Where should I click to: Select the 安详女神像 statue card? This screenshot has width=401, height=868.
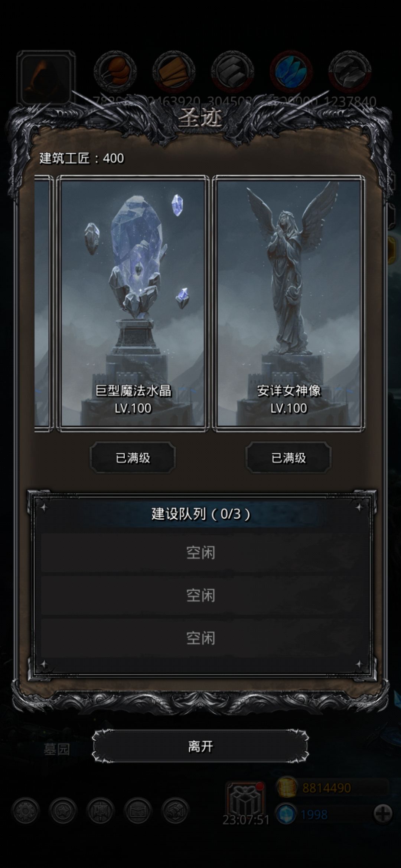288,303
